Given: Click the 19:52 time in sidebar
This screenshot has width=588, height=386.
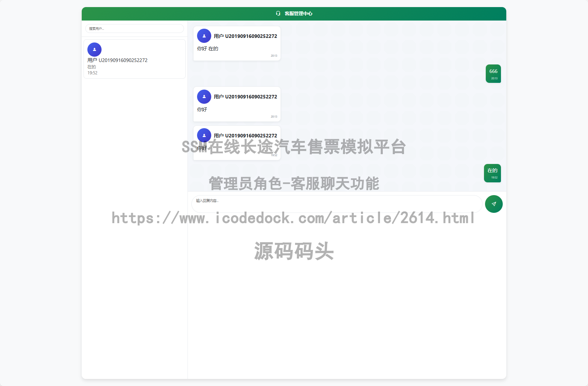Looking at the screenshot, I should point(92,73).
